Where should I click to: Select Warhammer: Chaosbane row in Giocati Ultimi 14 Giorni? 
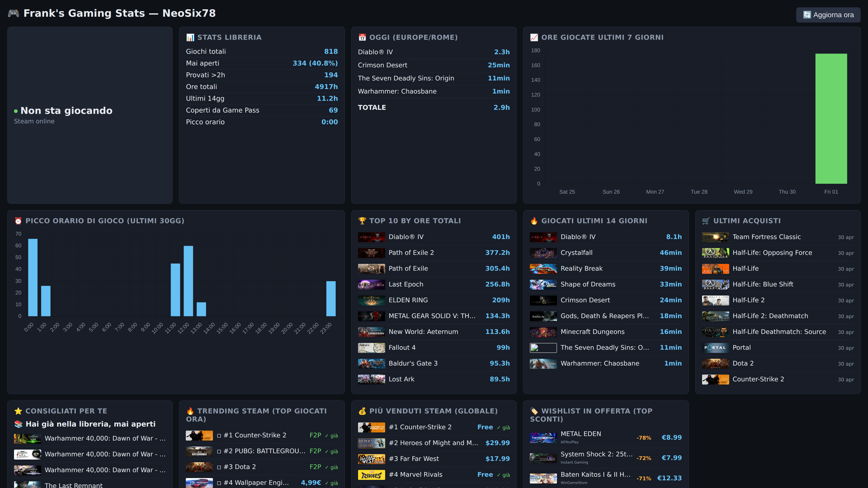[x=606, y=364]
